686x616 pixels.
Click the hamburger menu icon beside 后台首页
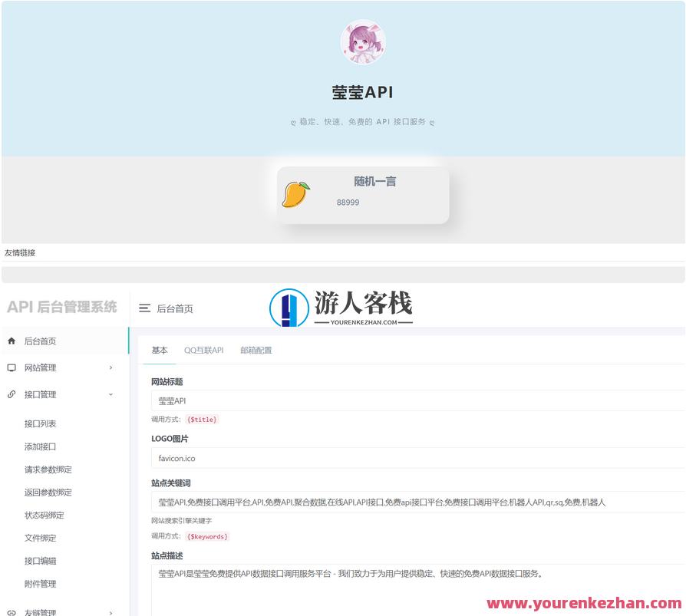(x=145, y=308)
